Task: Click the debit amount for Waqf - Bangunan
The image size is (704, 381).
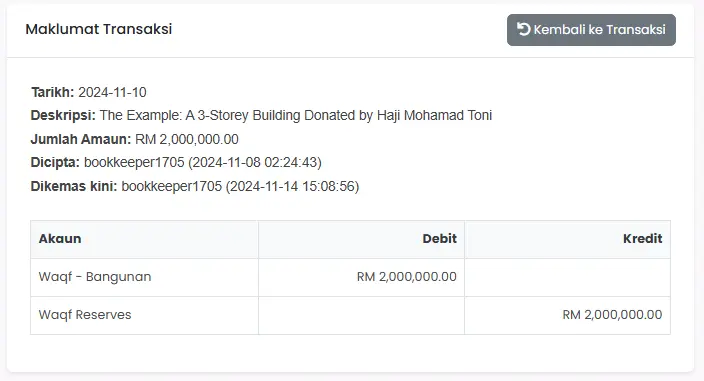Action: [x=407, y=277]
